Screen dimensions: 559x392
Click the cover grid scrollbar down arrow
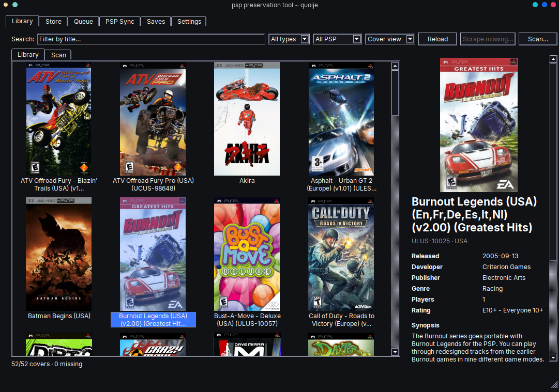[x=395, y=352]
